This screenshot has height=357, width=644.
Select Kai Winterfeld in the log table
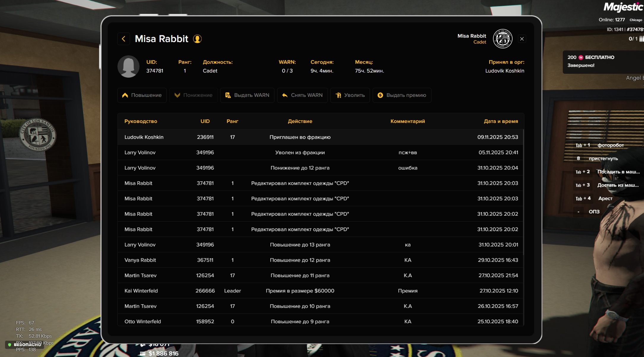tap(141, 291)
